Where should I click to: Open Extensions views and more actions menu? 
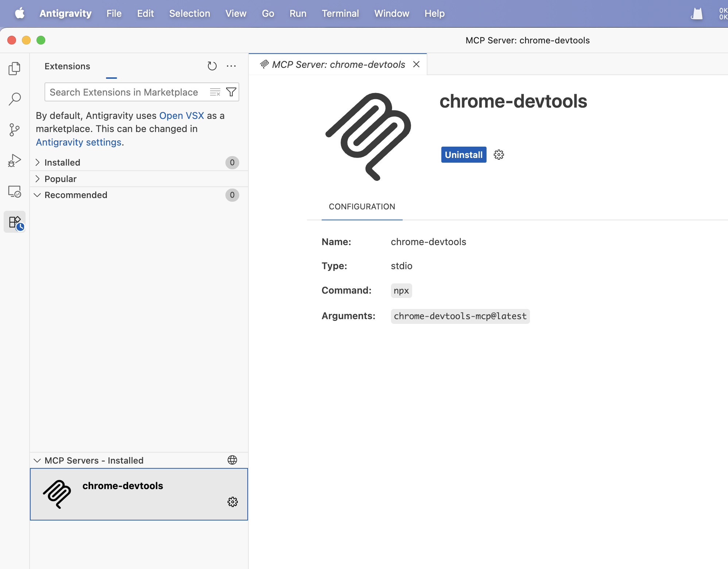point(231,66)
